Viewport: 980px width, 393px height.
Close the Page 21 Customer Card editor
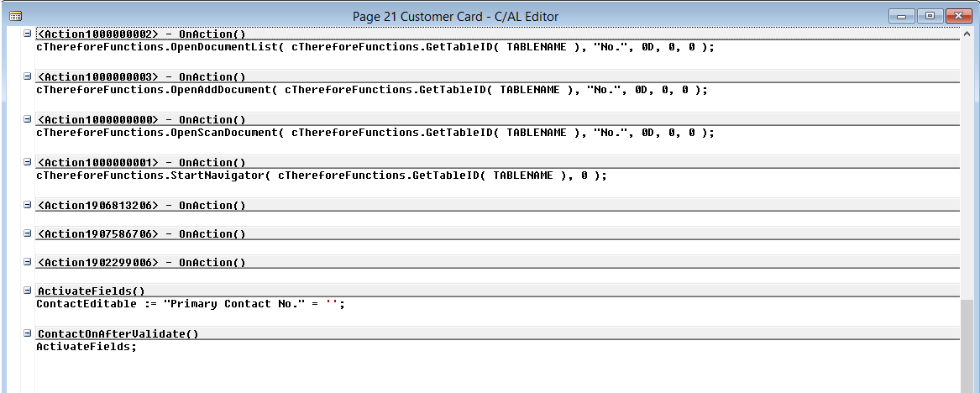coord(957,16)
